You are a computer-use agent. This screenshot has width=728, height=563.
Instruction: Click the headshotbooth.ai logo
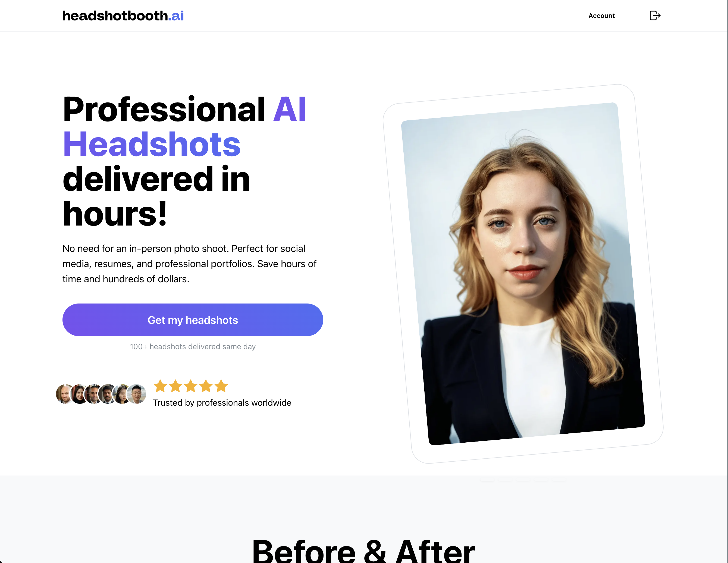pos(123,16)
